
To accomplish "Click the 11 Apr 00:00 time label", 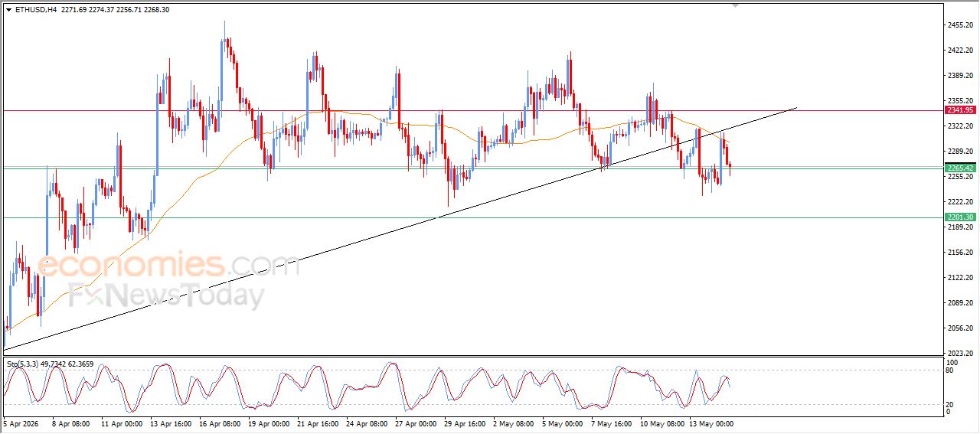I will (121, 423).
